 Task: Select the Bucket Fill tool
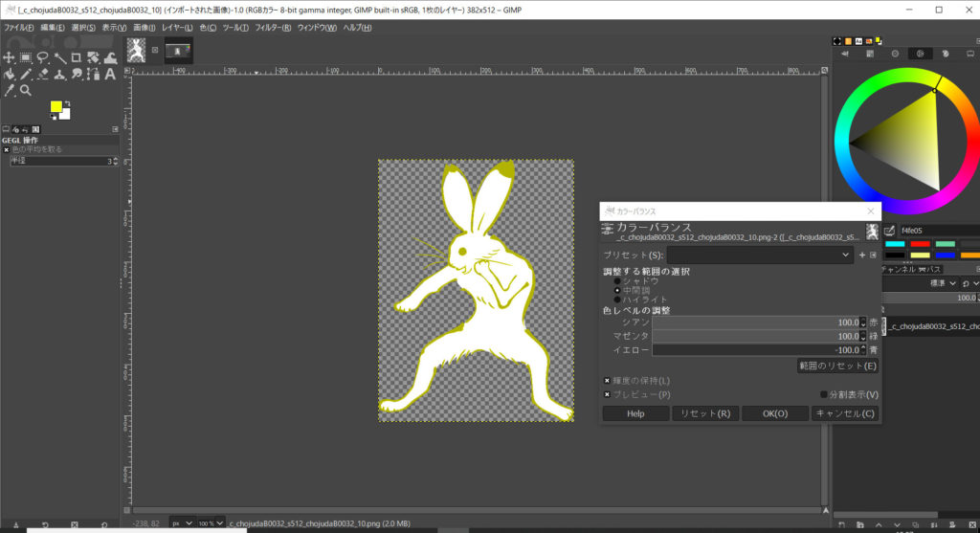(9, 75)
